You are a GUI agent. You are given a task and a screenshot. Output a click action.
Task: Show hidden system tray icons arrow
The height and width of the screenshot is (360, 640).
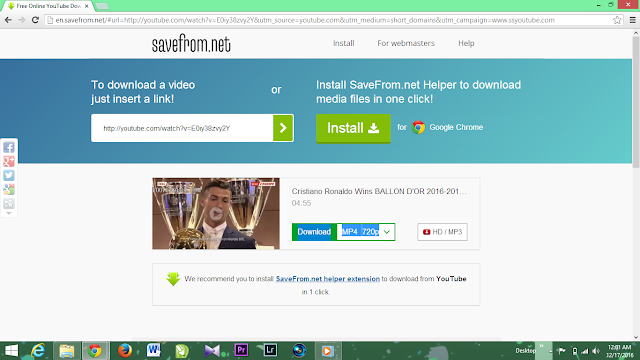coord(551,351)
